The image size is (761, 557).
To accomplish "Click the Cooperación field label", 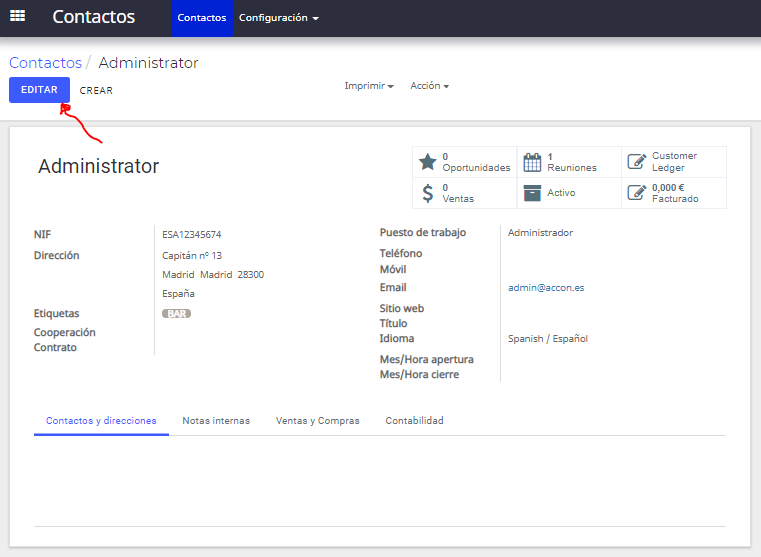I will pyautogui.click(x=65, y=332).
